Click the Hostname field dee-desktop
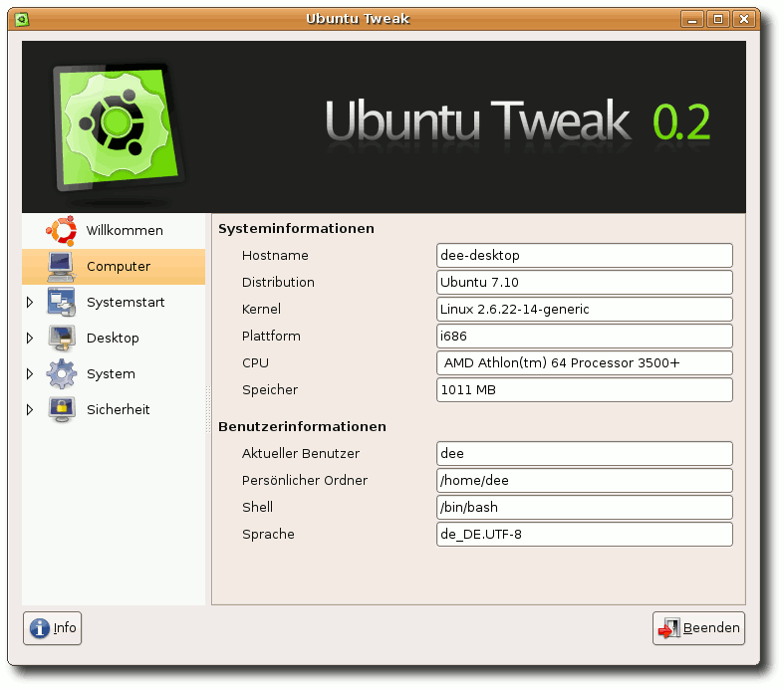Image resolution: width=784 pixels, height=689 pixels. coord(585,256)
